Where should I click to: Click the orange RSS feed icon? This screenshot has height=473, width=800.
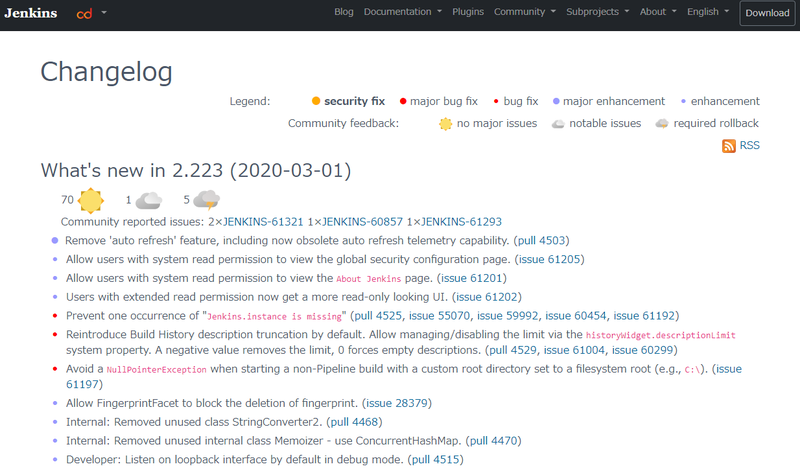(x=729, y=146)
